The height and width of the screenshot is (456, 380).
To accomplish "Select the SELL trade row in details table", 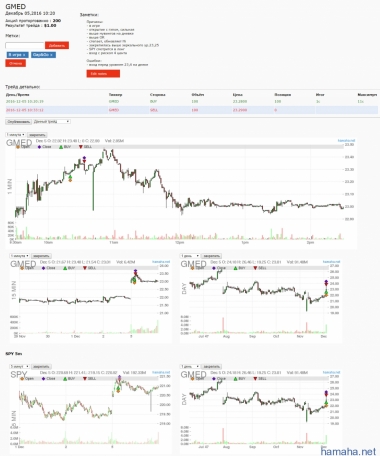I will [x=192, y=110].
